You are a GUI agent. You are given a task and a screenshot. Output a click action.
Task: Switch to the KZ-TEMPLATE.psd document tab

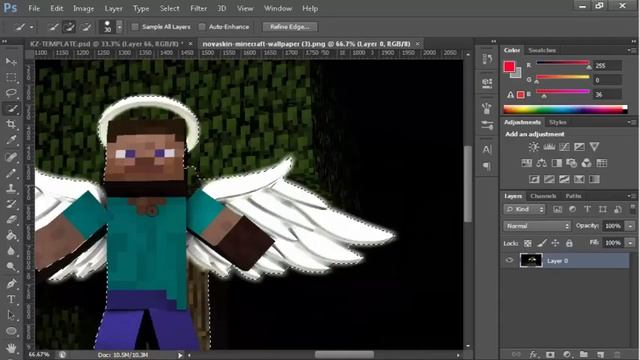pos(107,44)
